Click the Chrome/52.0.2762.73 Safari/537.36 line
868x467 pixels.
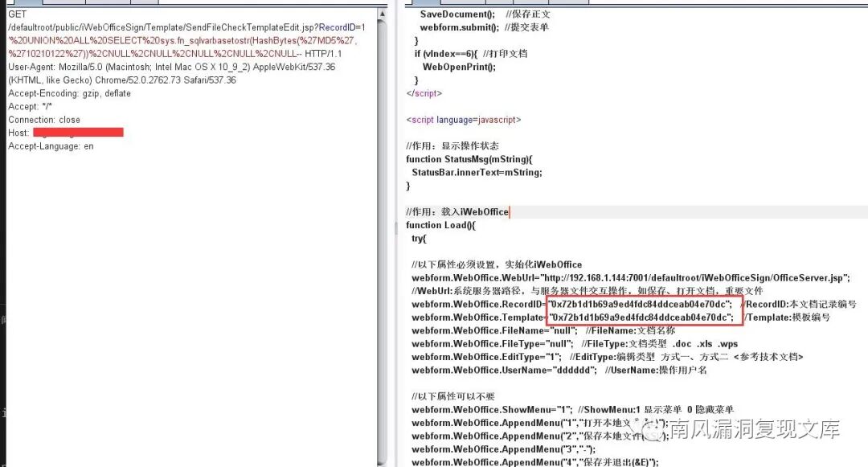[x=122, y=80]
